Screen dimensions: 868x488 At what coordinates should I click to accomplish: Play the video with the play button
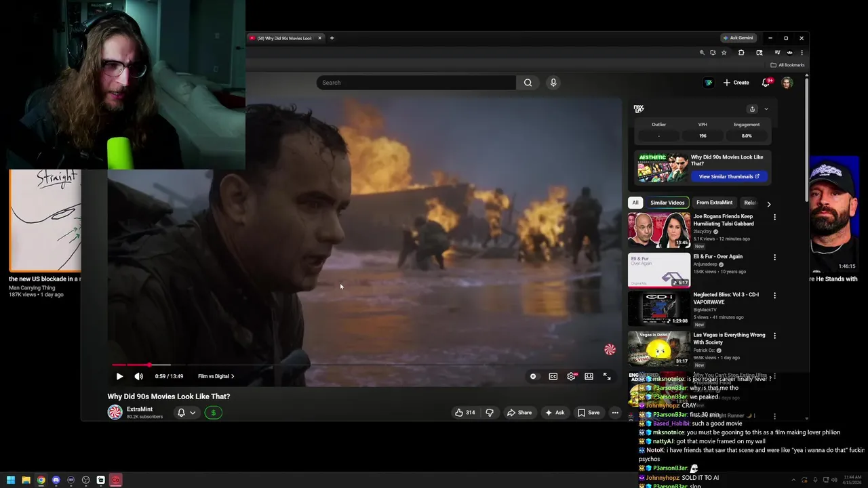(119, 376)
